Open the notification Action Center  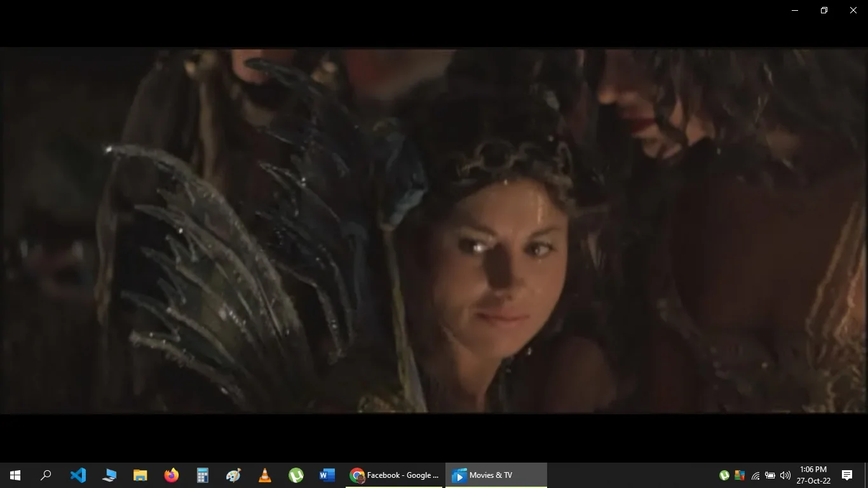(847, 475)
